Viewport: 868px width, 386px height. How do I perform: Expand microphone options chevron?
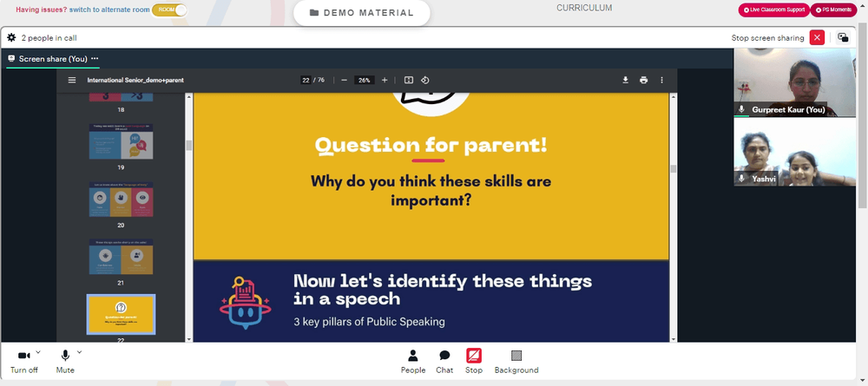79,351
